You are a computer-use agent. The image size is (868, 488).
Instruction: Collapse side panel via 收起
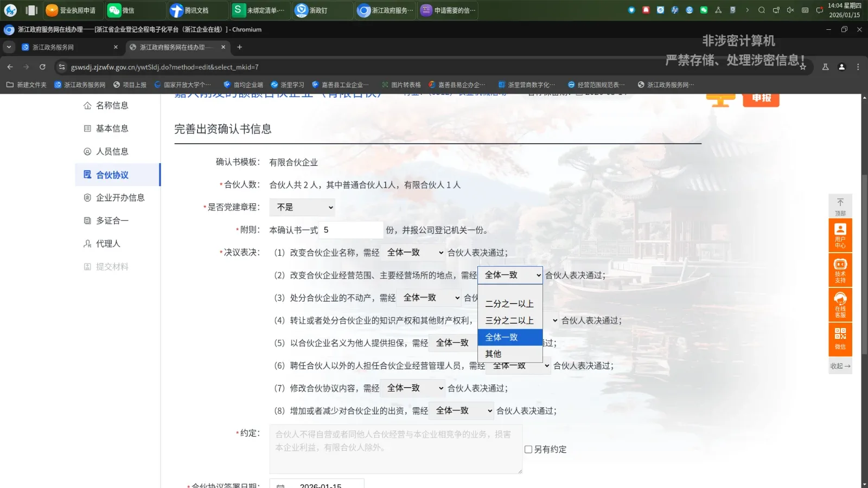pyautogui.click(x=840, y=366)
